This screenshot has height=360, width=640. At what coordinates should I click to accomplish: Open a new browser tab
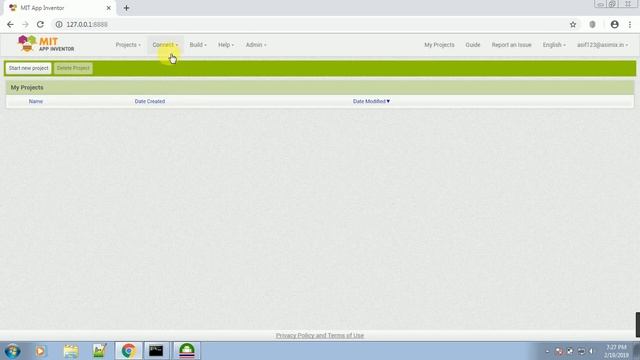click(127, 8)
